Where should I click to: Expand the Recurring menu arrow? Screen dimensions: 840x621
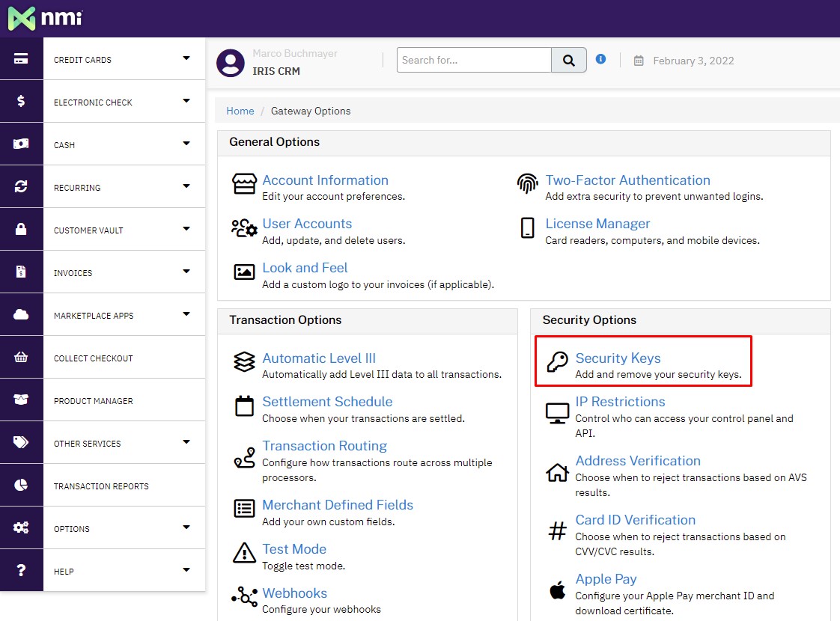[x=186, y=186]
